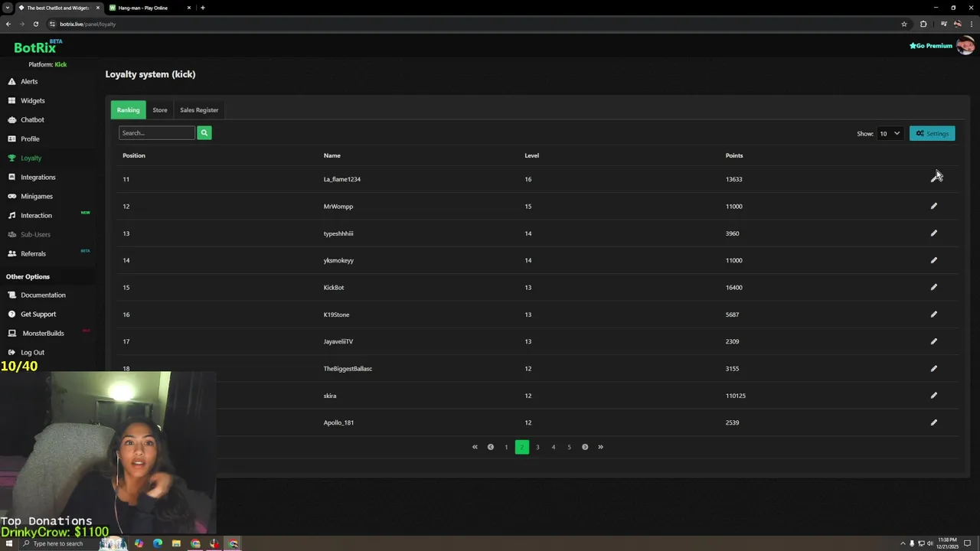Go back in browser

8,24
